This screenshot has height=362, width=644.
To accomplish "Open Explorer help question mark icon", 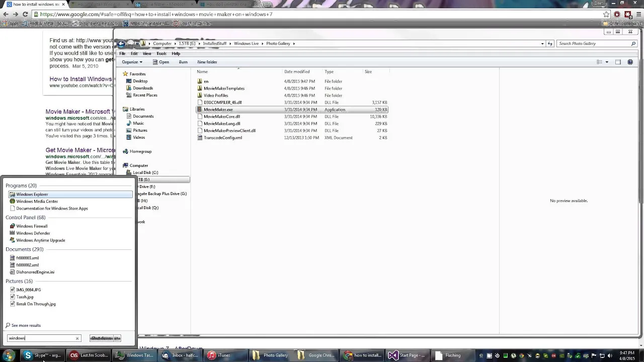I will pos(630,62).
